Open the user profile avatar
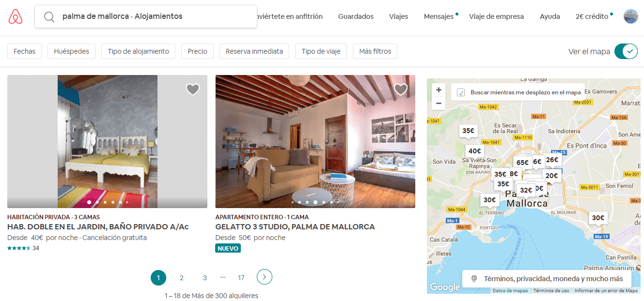 (x=630, y=16)
